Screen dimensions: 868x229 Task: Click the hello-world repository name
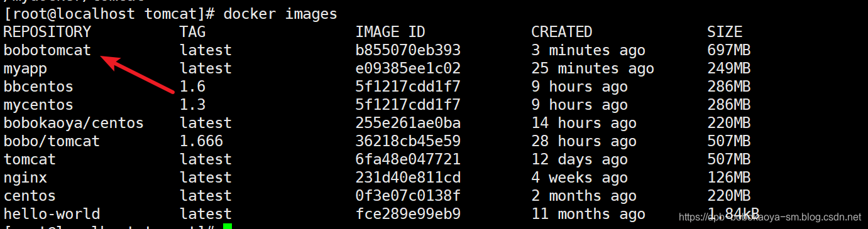pyautogui.click(x=52, y=214)
